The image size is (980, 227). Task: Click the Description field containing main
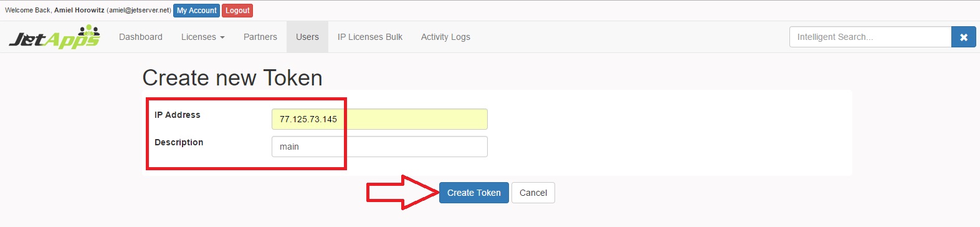pyautogui.click(x=379, y=147)
